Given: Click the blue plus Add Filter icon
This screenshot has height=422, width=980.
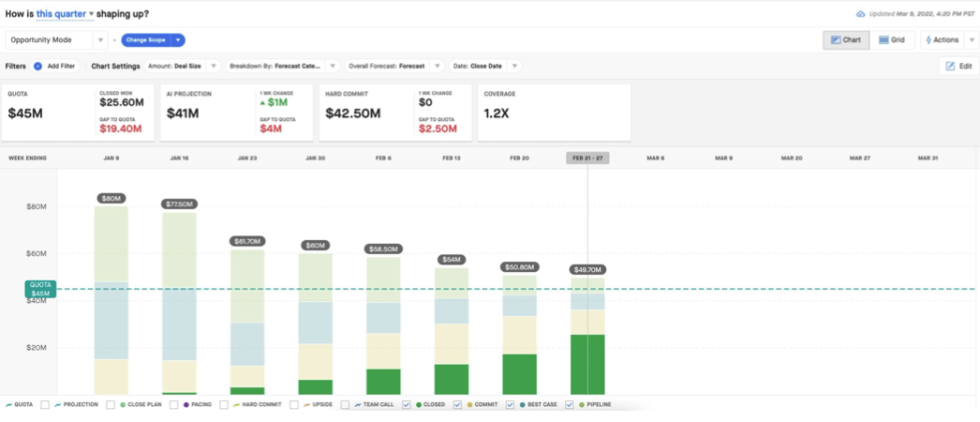Looking at the screenshot, I should click(x=37, y=66).
